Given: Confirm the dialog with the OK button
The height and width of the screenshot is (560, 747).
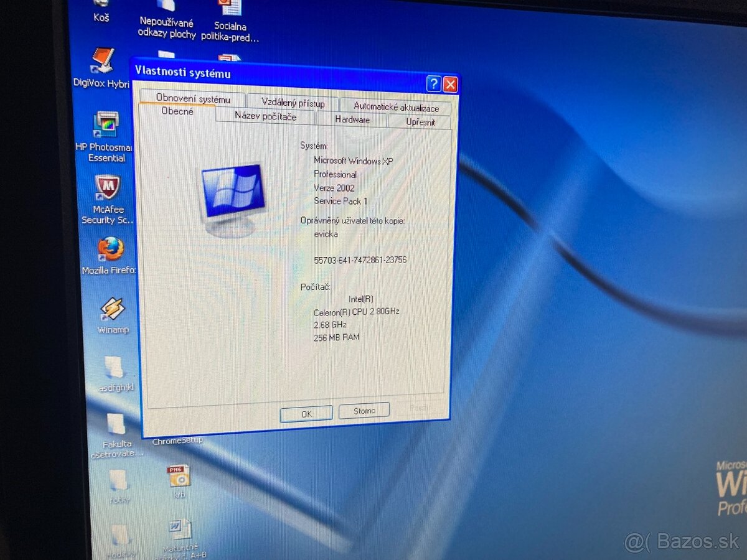Looking at the screenshot, I should pyautogui.click(x=306, y=414).
